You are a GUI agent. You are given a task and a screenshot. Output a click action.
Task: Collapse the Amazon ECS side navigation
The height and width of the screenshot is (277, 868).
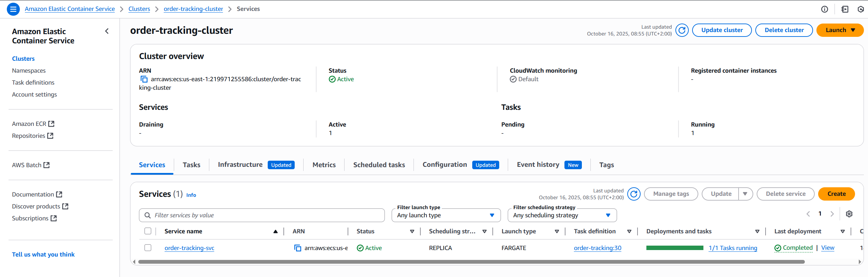(107, 31)
